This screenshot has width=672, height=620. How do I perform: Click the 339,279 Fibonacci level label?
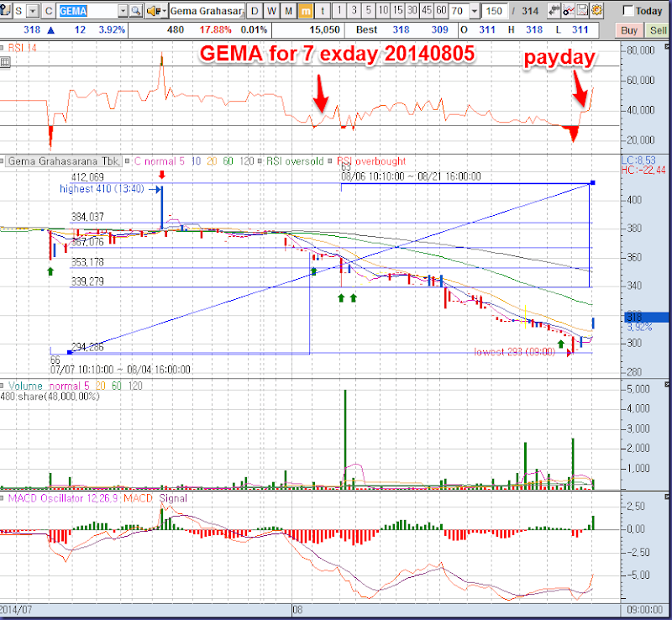click(87, 281)
